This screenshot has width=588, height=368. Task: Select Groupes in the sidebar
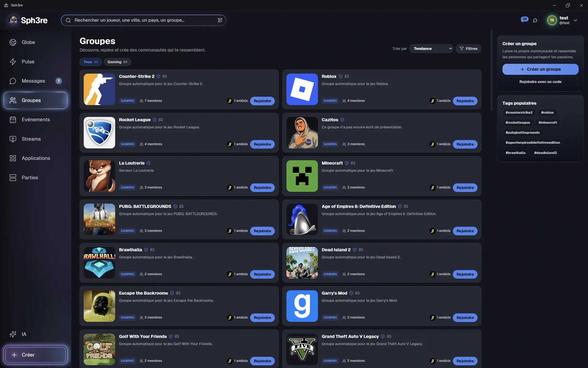35,100
